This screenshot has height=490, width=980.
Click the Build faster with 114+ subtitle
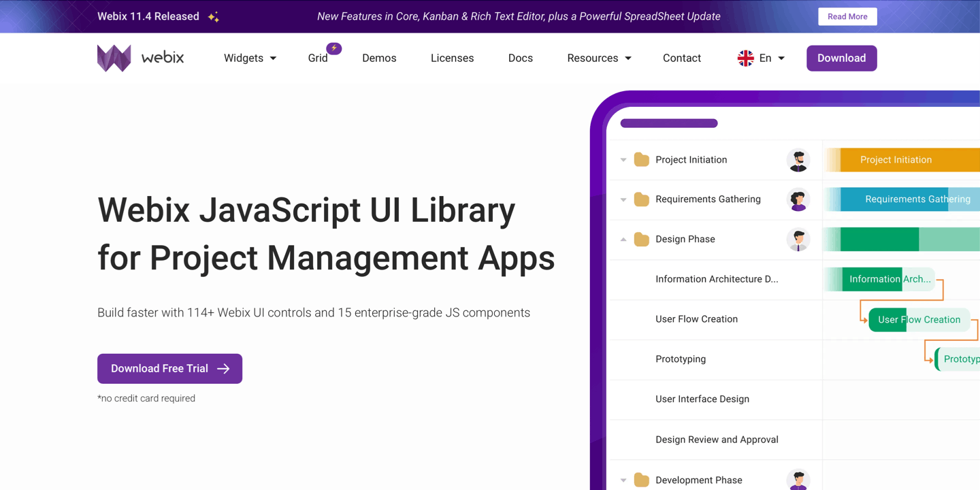[314, 313]
